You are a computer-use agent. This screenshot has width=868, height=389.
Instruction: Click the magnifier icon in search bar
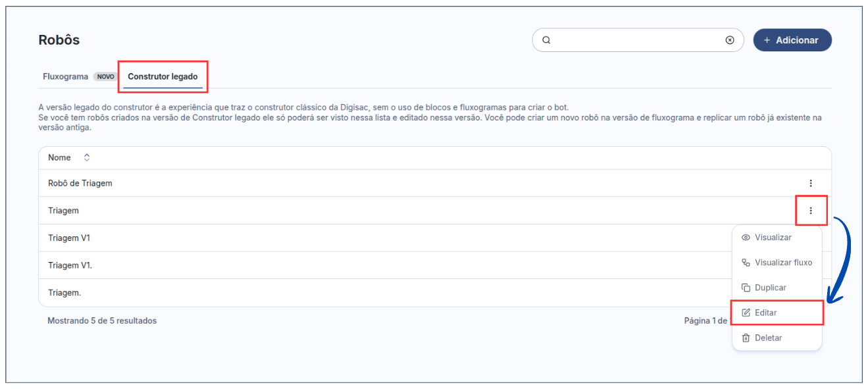[x=546, y=40]
